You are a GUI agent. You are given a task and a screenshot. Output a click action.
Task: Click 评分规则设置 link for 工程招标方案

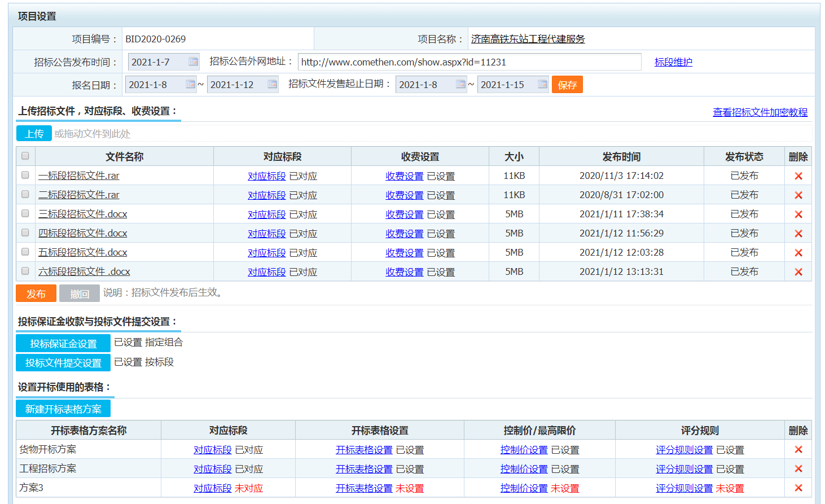pos(684,469)
